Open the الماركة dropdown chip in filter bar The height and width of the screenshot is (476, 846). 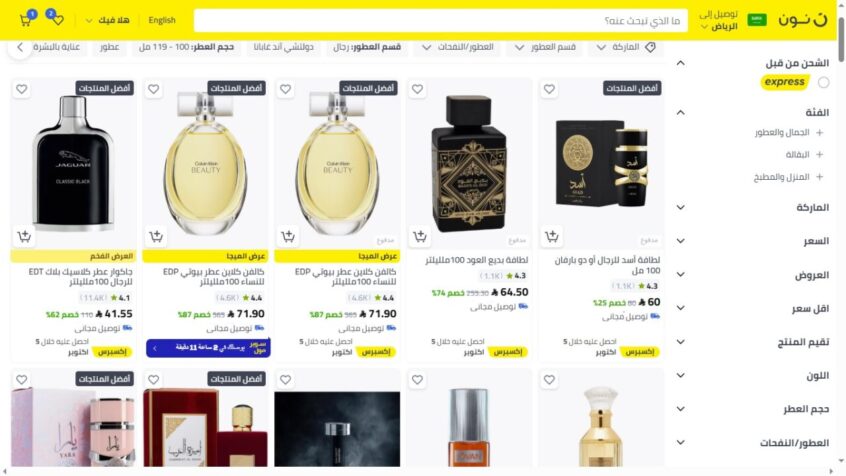click(625, 47)
